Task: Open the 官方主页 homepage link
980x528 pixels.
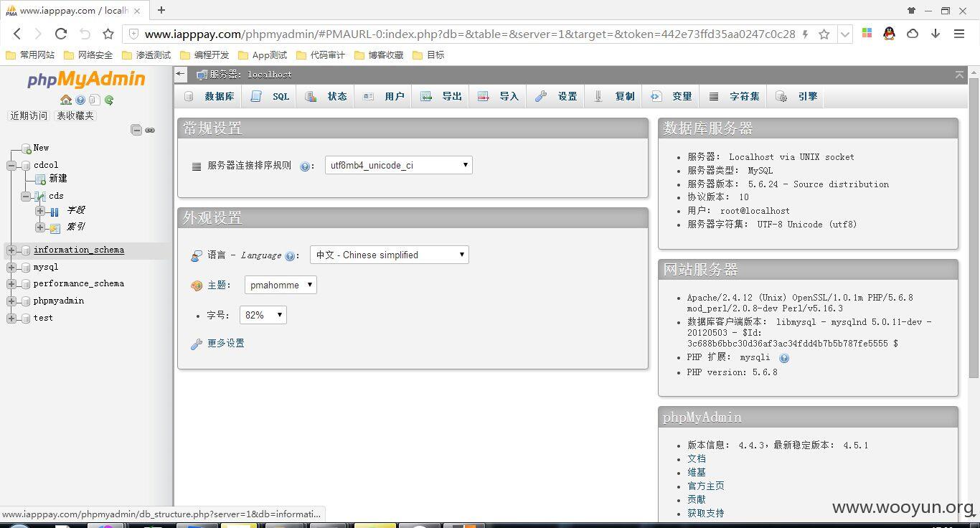Action: click(706, 486)
